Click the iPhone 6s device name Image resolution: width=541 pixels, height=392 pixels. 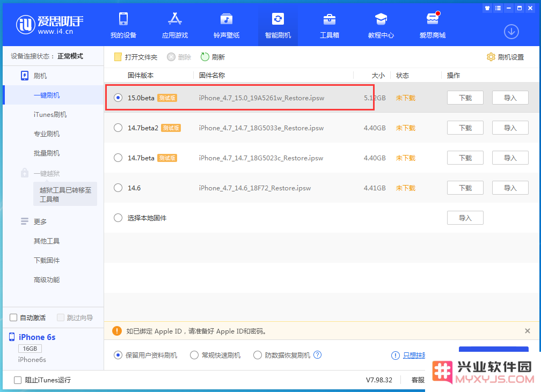[37, 337]
